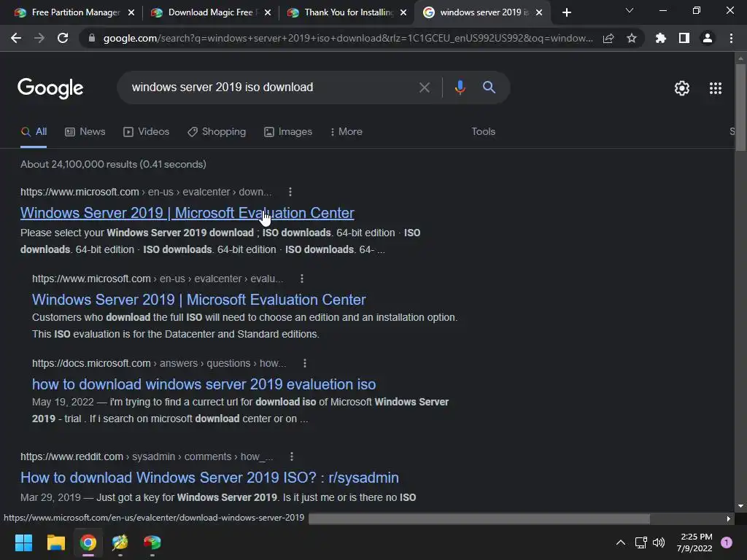Open options for docs.microsoft.com result
The width and height of the screenshot is (747, 560).
tap(305, 363)
